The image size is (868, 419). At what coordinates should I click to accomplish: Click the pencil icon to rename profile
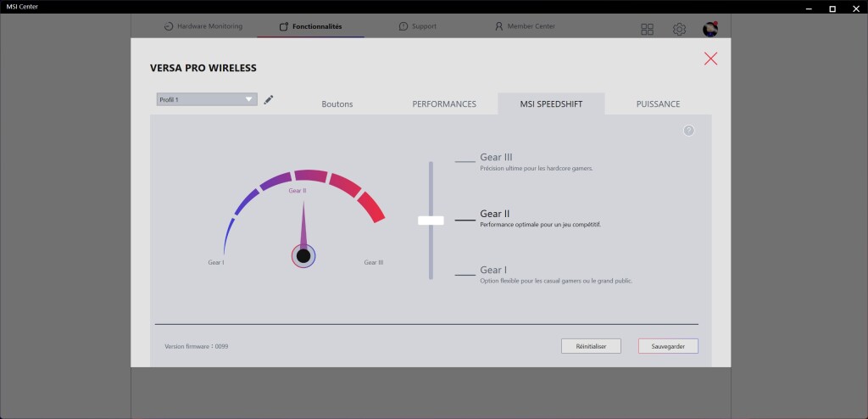click(269, 100)
